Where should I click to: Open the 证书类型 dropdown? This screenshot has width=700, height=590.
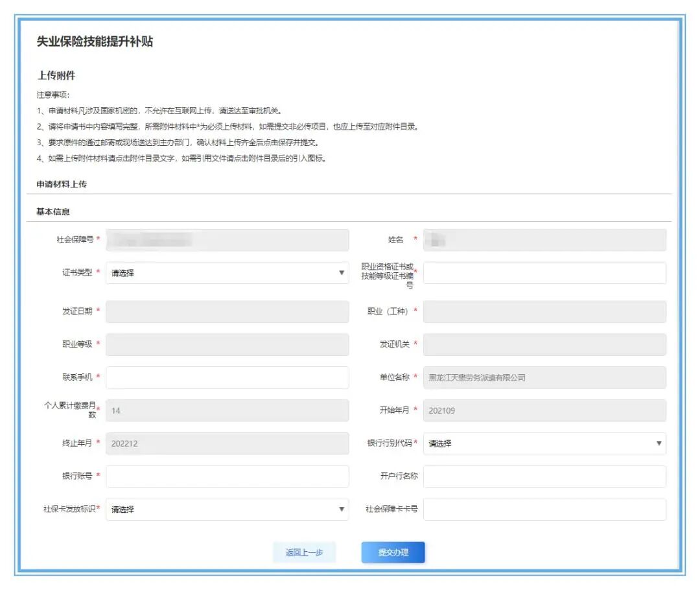(x=227, y=273)
